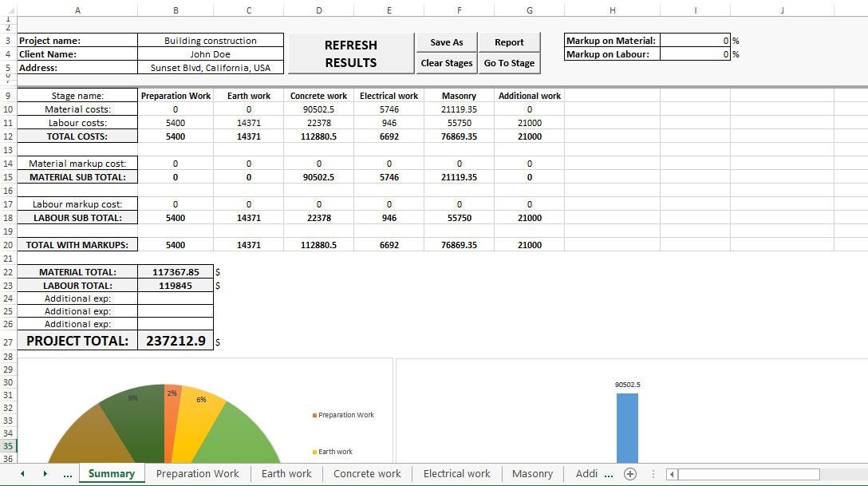Click the Save As button
The height and width of the screenshot is (486, 868).
446,41
